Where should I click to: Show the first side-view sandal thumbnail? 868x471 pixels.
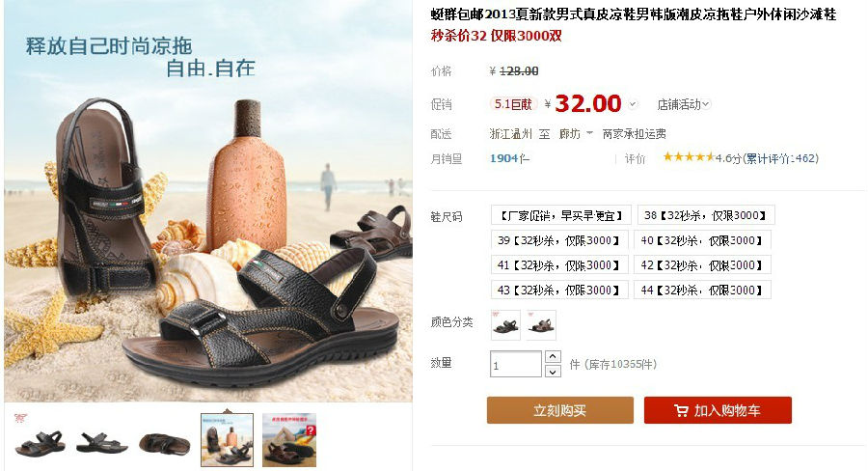[x=40, y=441]
